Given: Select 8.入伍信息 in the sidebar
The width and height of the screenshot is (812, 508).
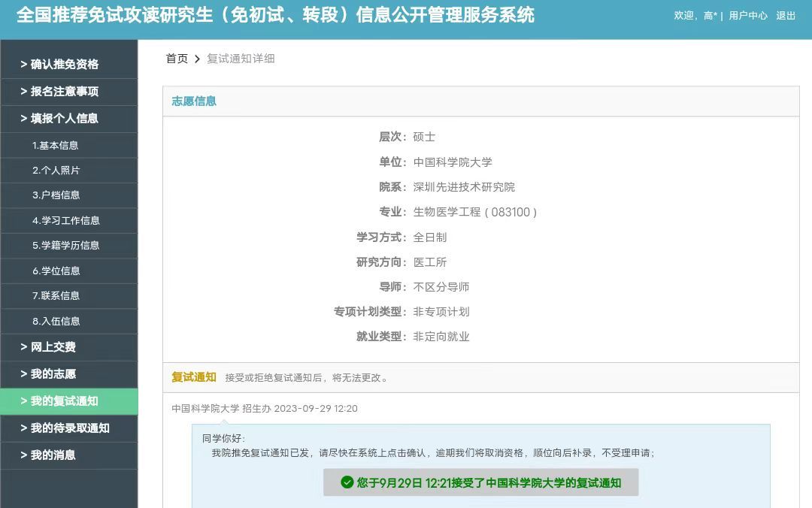Looking at the screenshot, I should click(69, 321).
